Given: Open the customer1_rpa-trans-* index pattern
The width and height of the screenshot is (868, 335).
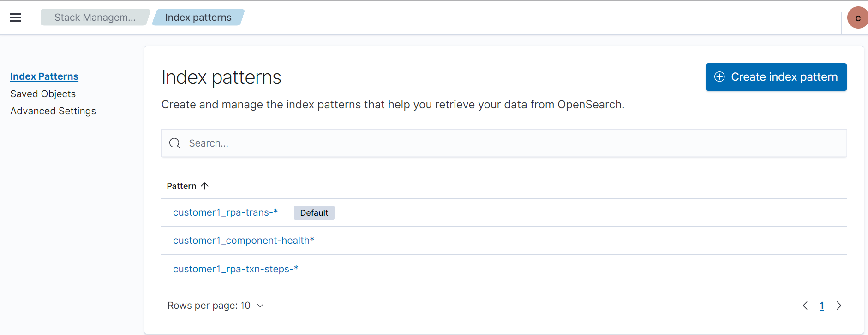Looking at the screenshot, I should click(x=225, y=212).
